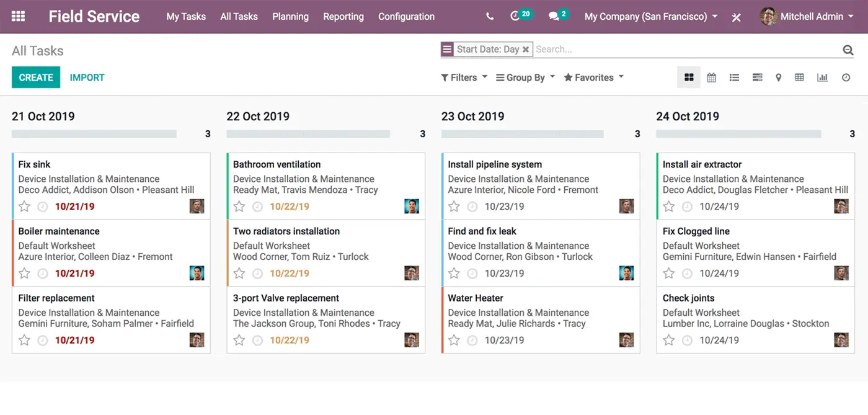Go to the Reporting menu
Viewport: 868px width, 415px height.
click(x=343, y=17)
